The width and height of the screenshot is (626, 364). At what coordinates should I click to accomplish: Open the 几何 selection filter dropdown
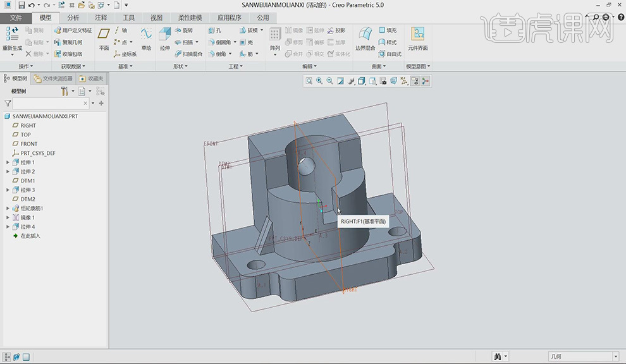pos(582,357)
